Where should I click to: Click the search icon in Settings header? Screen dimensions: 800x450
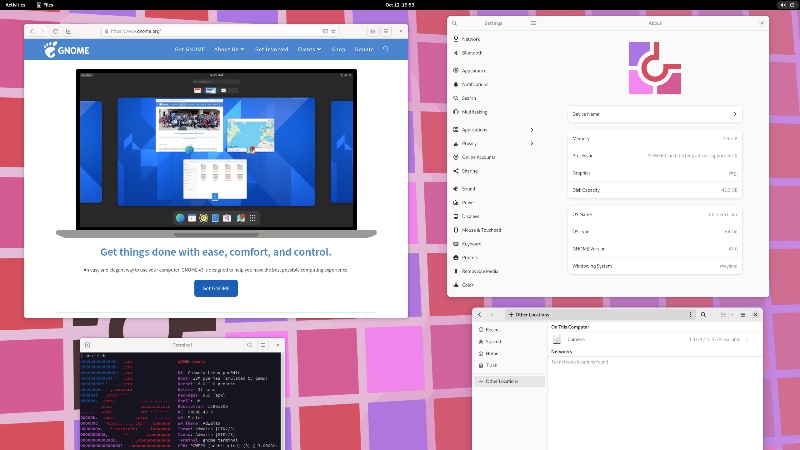tap(455, 22)
